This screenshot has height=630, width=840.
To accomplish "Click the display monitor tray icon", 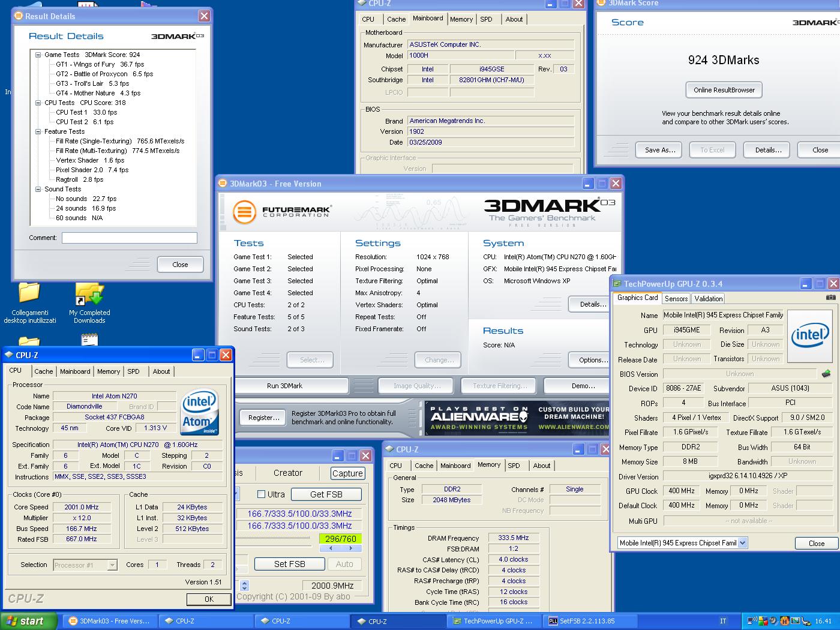I will [x=796, y=621].
